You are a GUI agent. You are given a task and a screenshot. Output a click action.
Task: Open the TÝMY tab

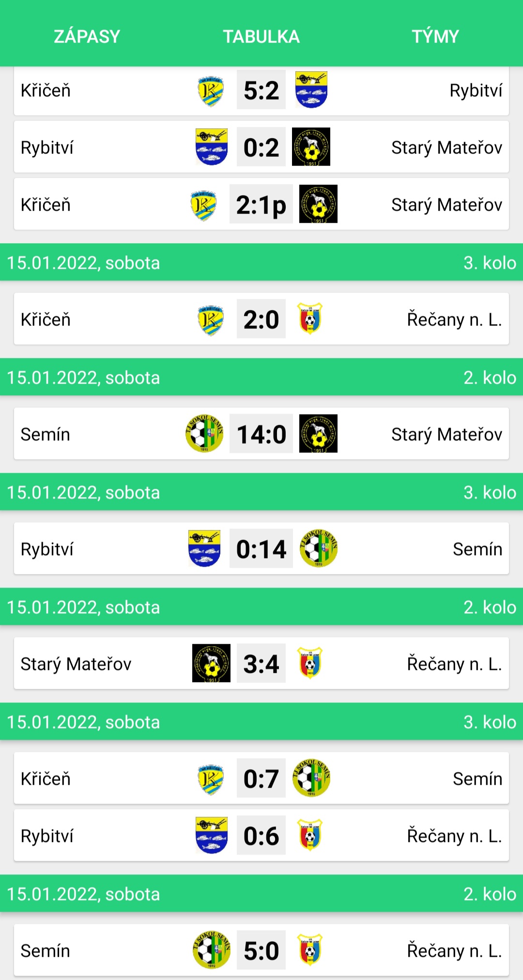435,36
